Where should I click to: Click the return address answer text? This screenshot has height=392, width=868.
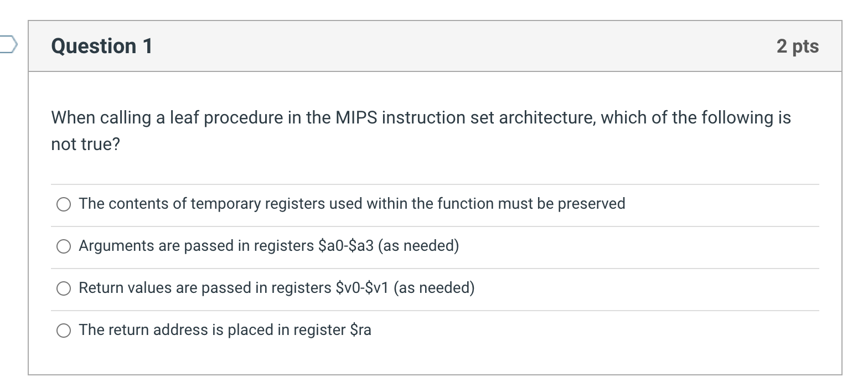pos(225,330)
